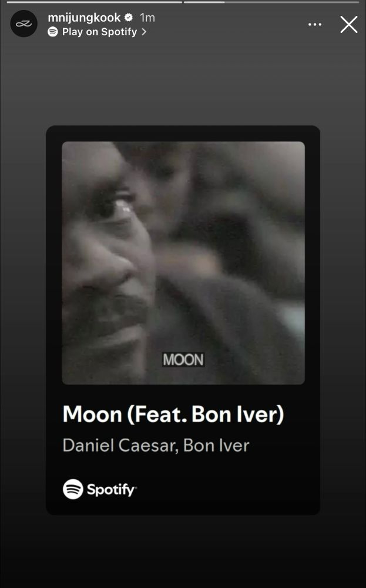Tap the empty background below the Spotify card
366x588 pixels.
(183, 552)
